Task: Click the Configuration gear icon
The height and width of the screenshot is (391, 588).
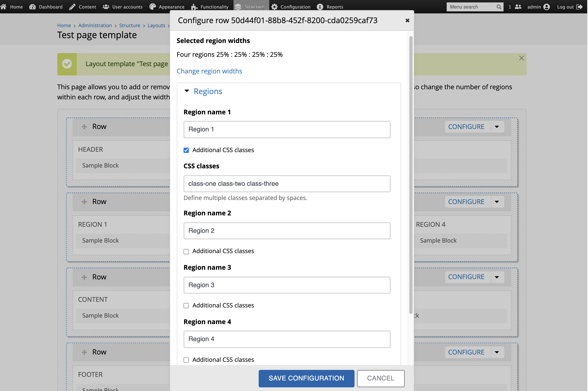Action: [274, 7]
